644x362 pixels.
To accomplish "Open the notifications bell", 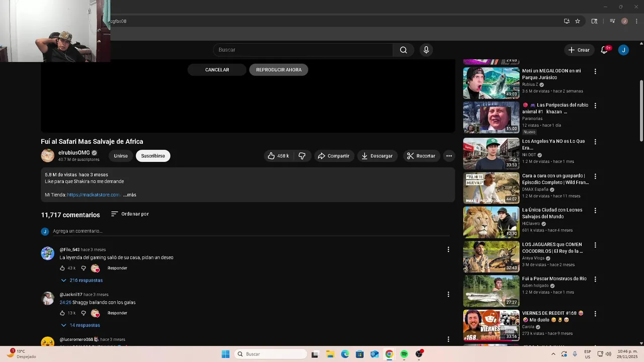I will (604, 50).
